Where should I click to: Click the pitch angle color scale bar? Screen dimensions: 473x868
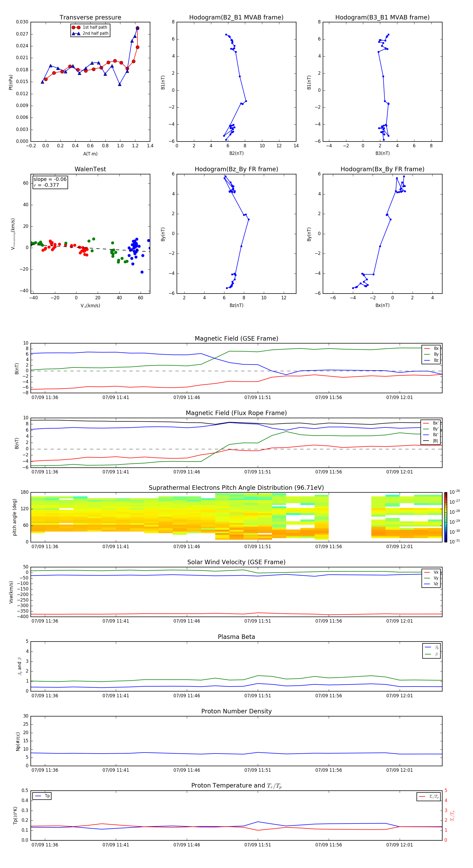coord(446,517)
